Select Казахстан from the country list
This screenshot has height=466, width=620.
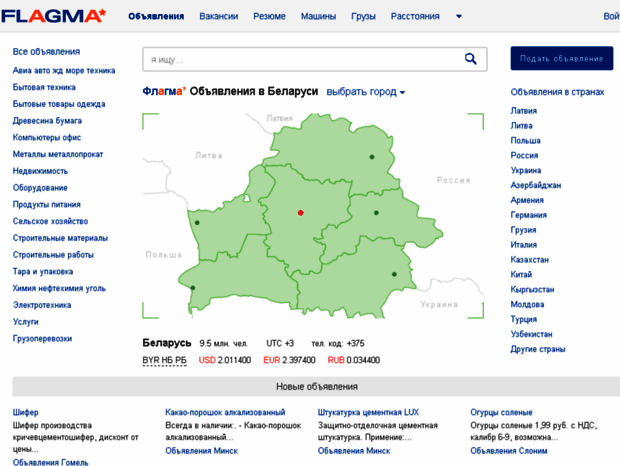click(x=529, y=260)
